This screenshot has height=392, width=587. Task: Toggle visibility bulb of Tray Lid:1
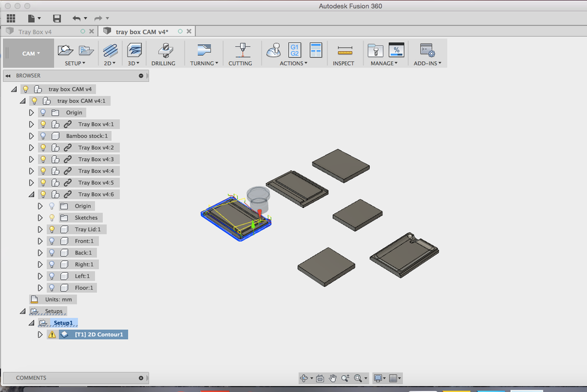pos(52,229)
